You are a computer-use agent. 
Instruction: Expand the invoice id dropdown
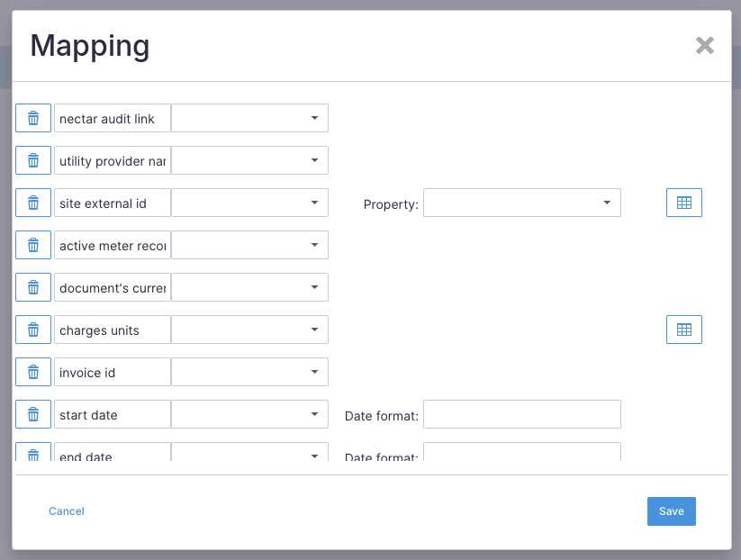pos(249,372)
